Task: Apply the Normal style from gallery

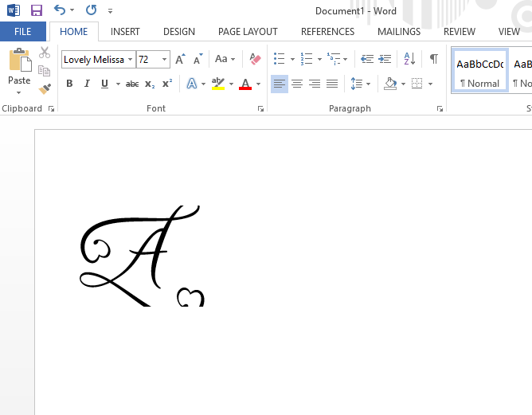Action: tap(479, 71)
